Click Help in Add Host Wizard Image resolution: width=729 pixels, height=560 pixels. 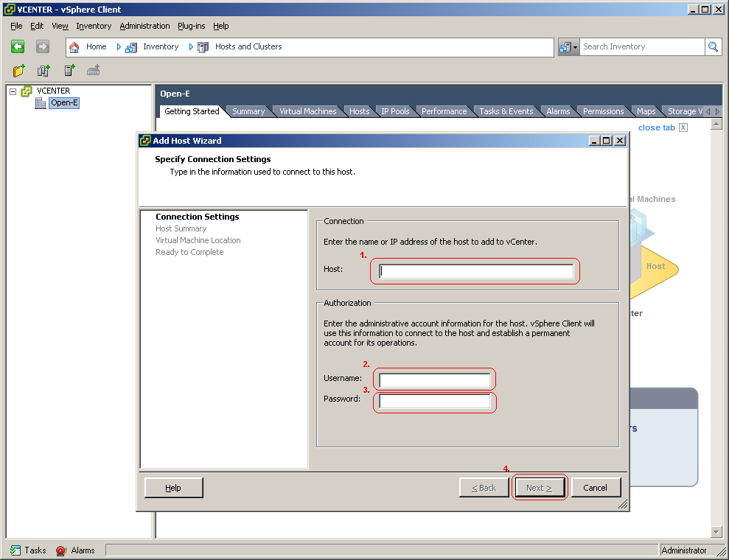click(173, 488)
